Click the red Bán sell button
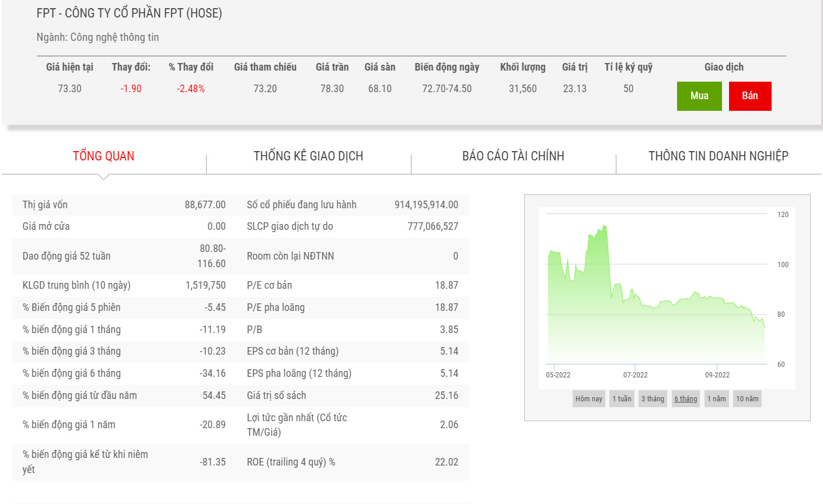823x504 pixels. tap(750, 96)
